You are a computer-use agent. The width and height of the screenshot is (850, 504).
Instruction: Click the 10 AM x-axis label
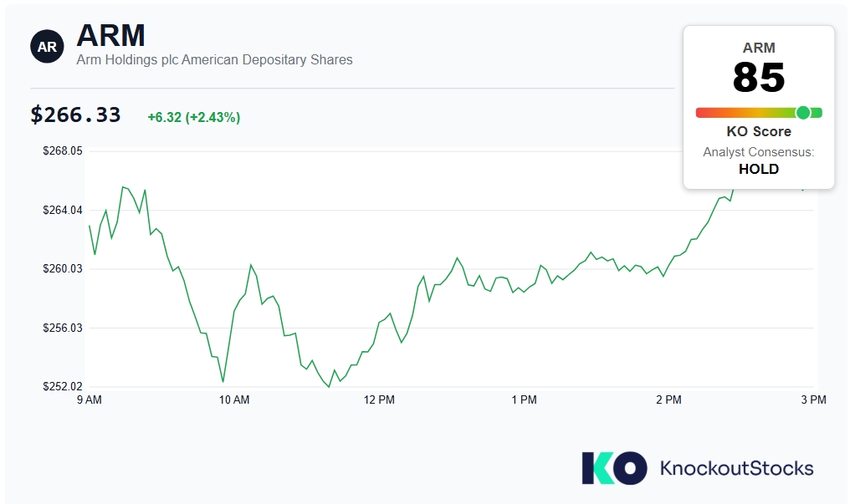click(x=234, y=400)
